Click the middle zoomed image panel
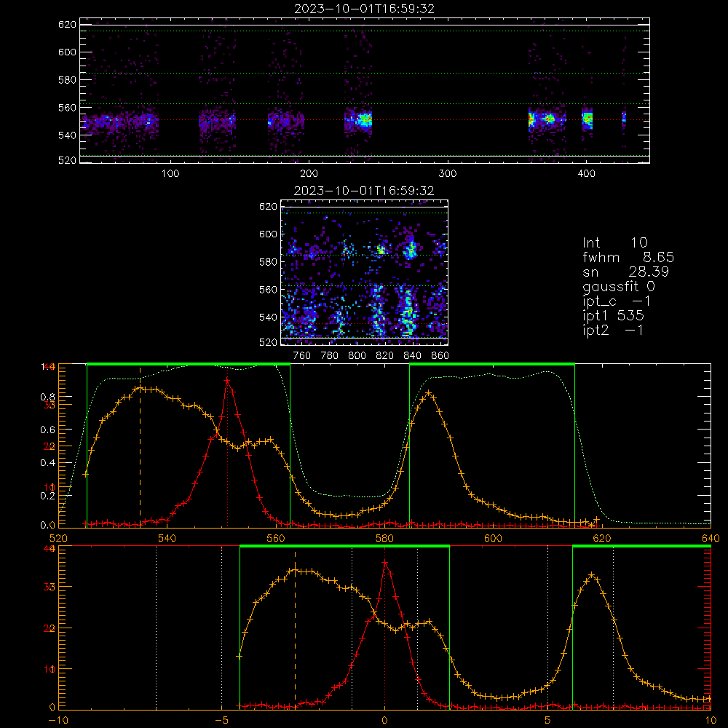This screenshot has height=728, width=728. (365, 272)
